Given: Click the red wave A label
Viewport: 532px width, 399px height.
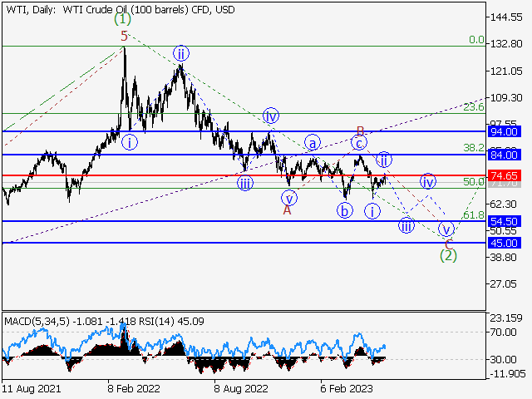Looking at the screenshot, I should tap(287, 210).
